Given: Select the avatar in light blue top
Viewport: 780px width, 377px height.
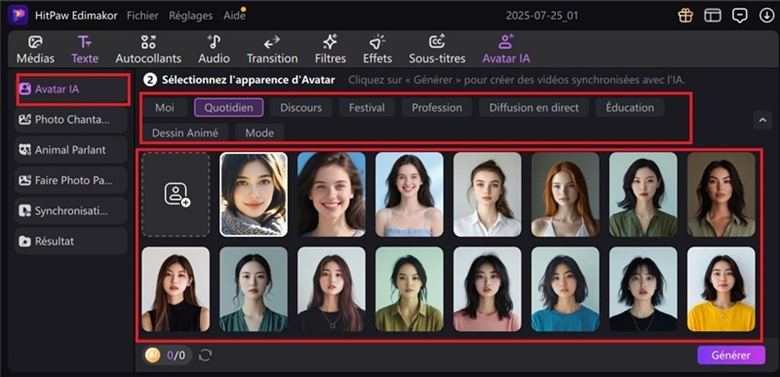Looking at the screenshot, I should [409, 194].
